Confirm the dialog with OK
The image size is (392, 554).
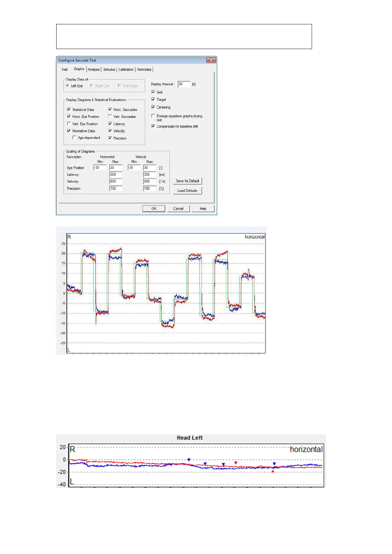[x=154, y=209]
